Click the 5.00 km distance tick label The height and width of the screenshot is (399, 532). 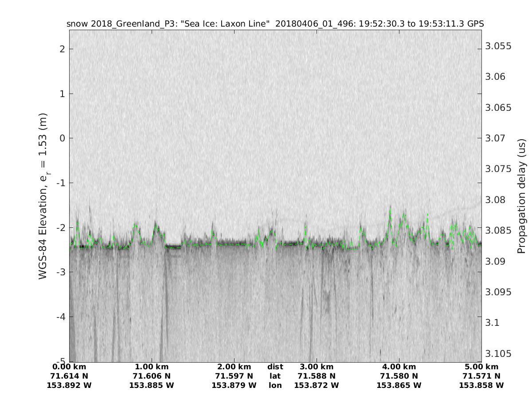481,367
